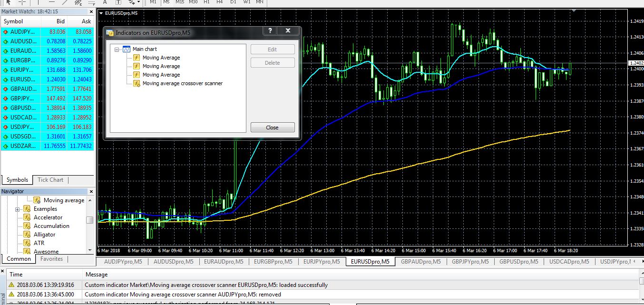Select Awesome indicator in Navigator
The width and height of the screenshot is (644, 305).
click(46, 251)
